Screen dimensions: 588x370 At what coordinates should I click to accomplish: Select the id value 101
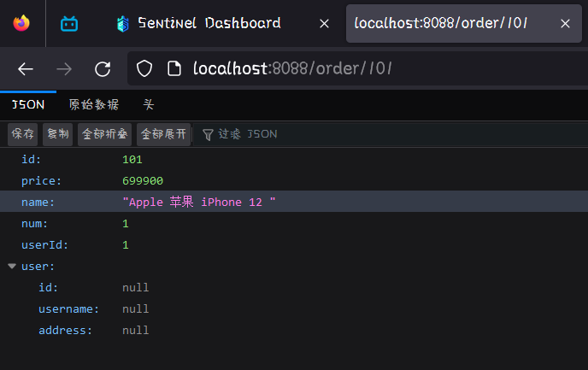[x=132, y=159]
